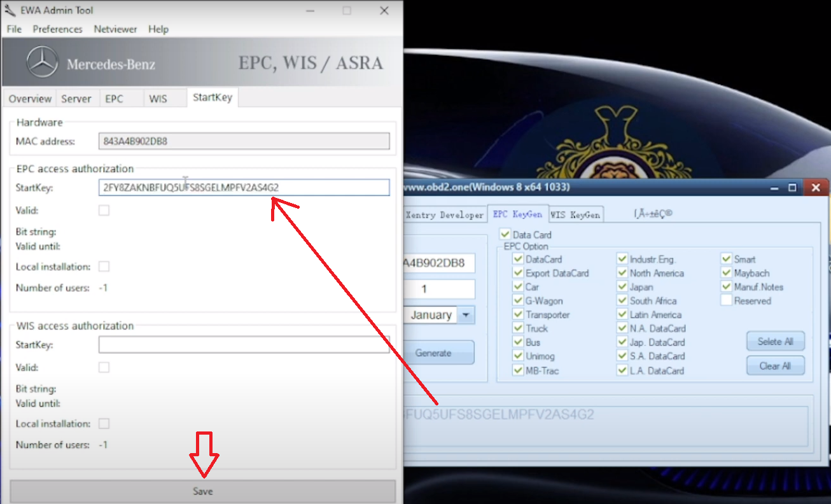Image resolution: width=831 pixels, height=504 pixels.
Task: Open the Xentry Developer tab in keygen
Action: [444, 214]
